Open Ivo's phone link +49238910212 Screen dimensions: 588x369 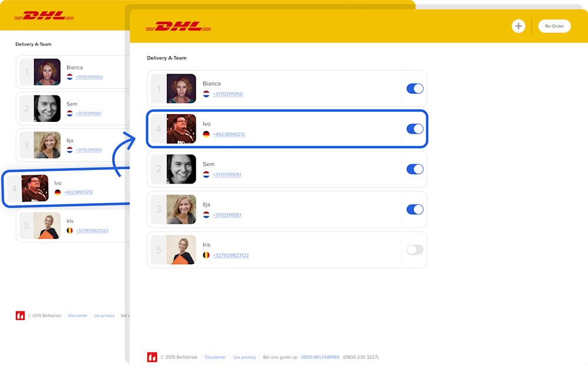point(229,134)
